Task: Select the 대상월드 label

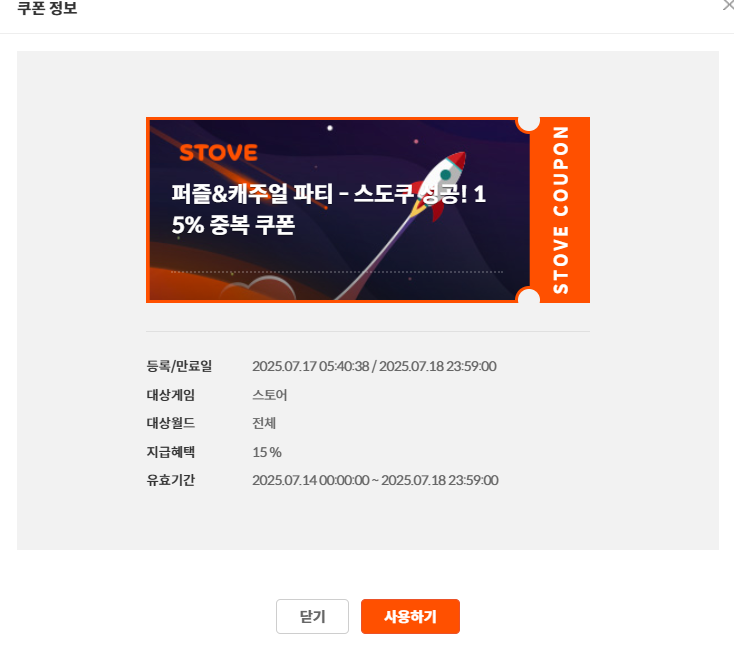Action: click(171, 423)
